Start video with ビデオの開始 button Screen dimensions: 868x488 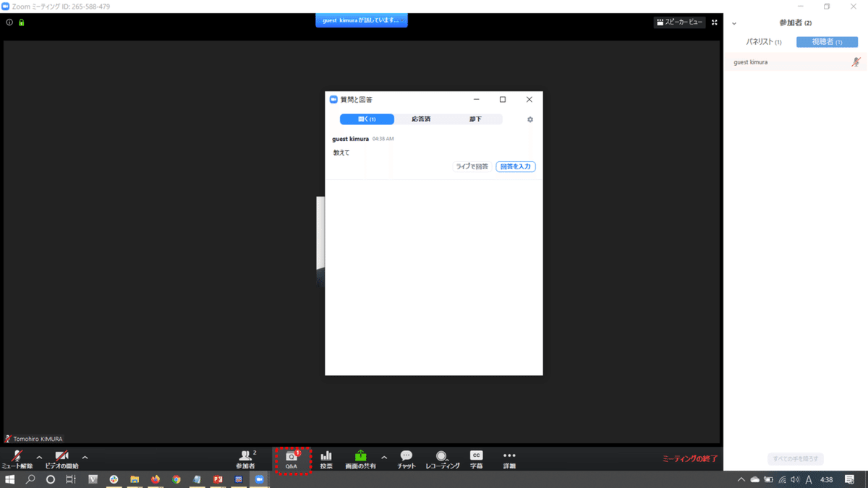tap(61, 459)
